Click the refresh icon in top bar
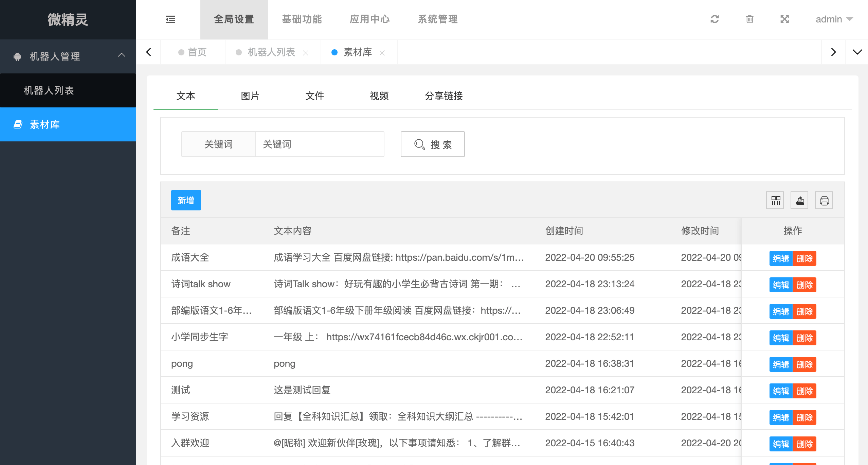 [715, 19]
